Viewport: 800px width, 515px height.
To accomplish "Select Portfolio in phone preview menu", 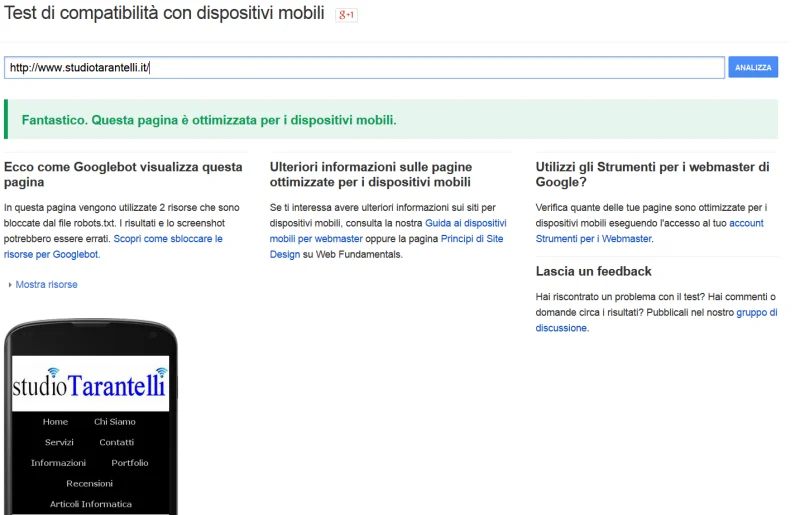I will [x=130, y=463].
